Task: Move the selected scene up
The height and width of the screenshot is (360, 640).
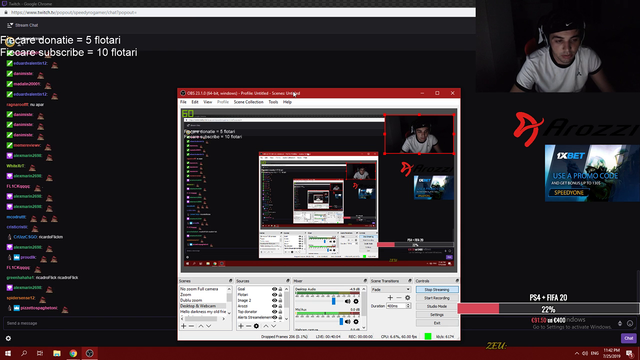Action: [x=201, y=326]
